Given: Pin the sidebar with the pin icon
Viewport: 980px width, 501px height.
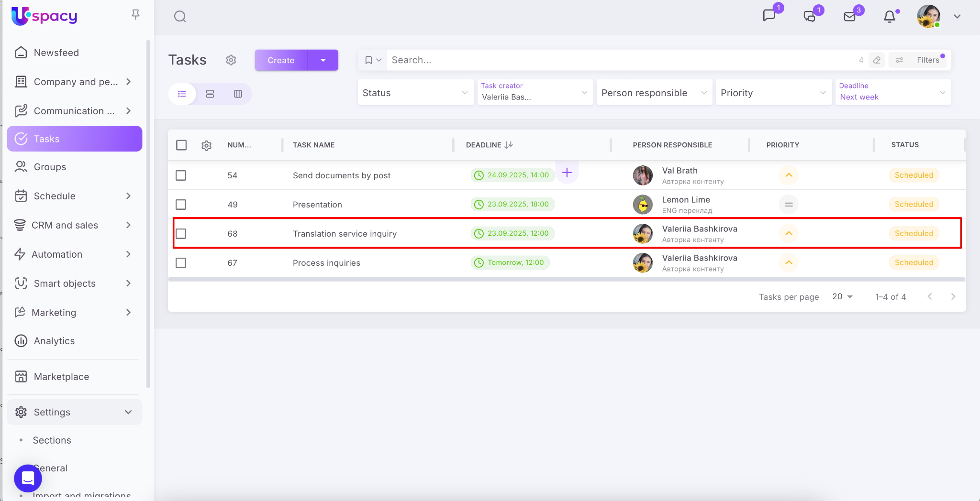Looking at the screenshot, I should (135, 15).
